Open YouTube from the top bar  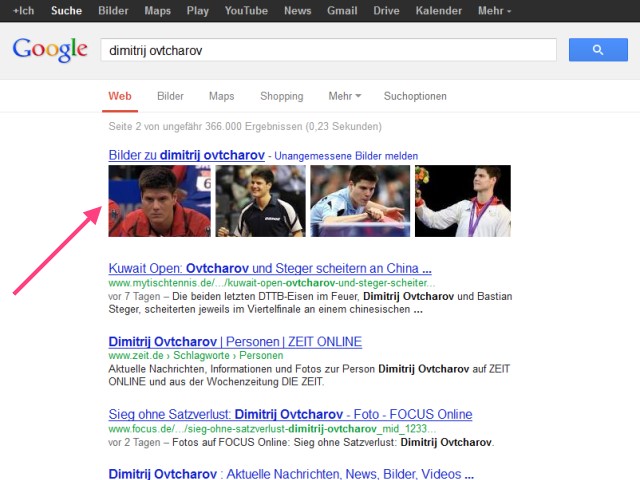246,11
